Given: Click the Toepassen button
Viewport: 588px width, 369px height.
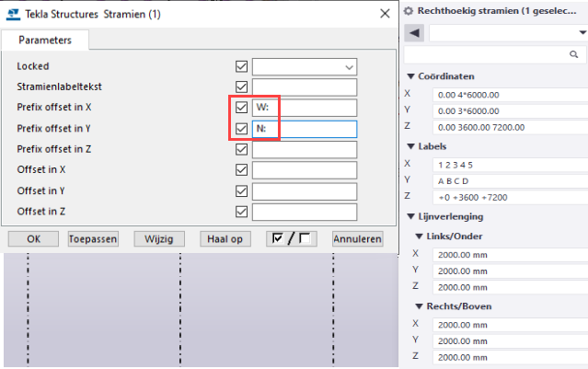Looking at the screenshot, I should coord(93,239).
